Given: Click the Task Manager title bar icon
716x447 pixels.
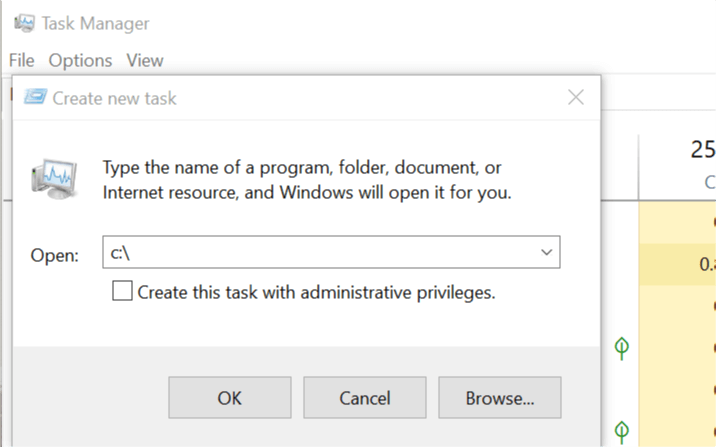Looking at the screenshot, I should (24, 23).
